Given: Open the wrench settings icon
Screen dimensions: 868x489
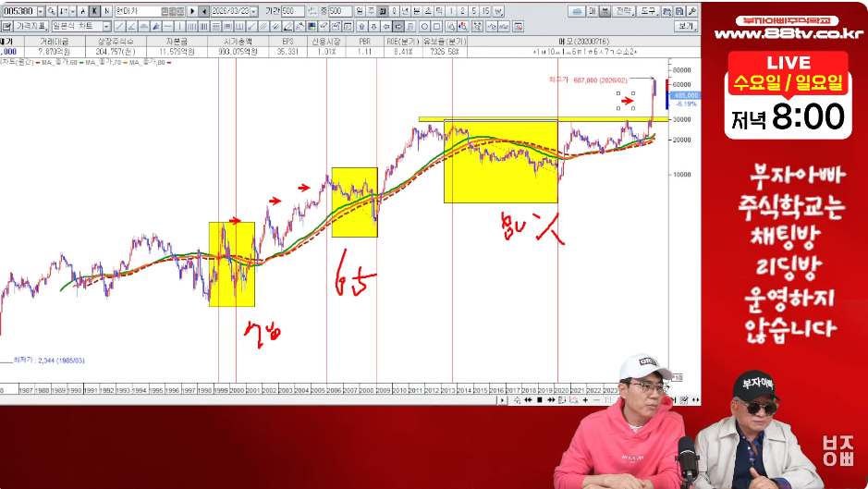Looking at the screenshot, I should [x=691, y=11].
